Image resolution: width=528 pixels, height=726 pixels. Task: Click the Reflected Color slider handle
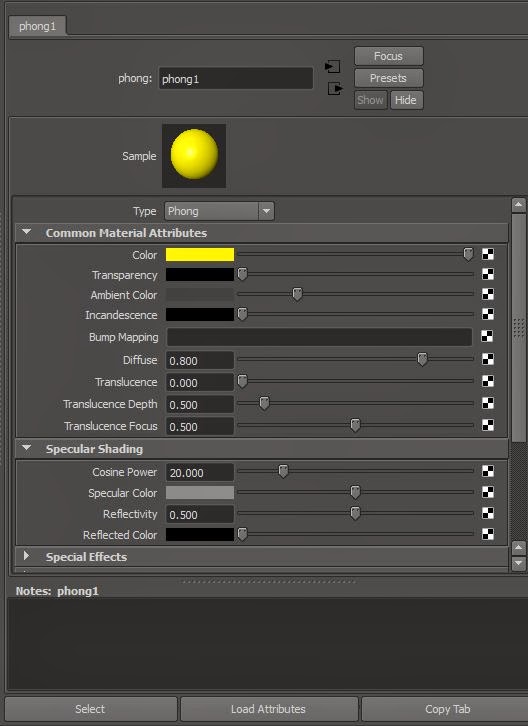242,534
